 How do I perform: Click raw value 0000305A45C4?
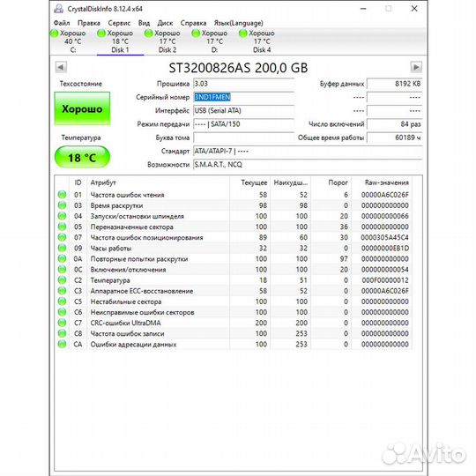[x=384, y=237]
